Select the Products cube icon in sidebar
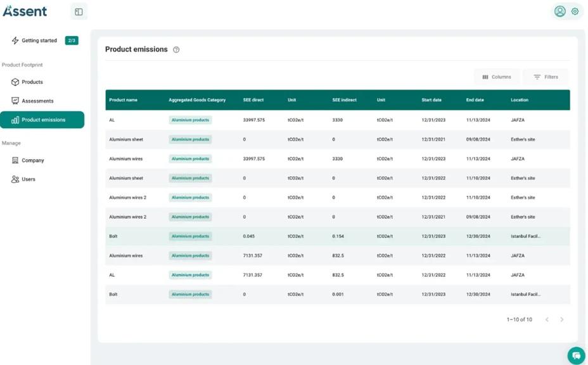The height and width of the screenshot is (365, 588). [15, 82]
